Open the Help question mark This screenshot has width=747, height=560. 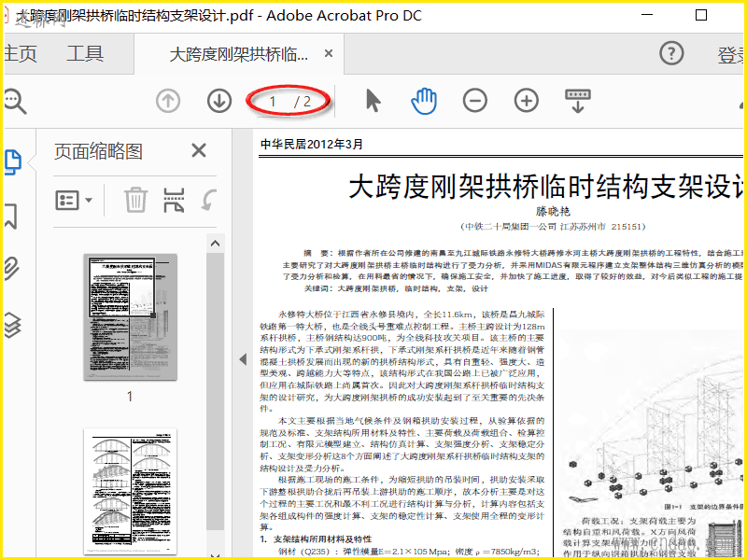pyautogui.click(x=671, y=53)
